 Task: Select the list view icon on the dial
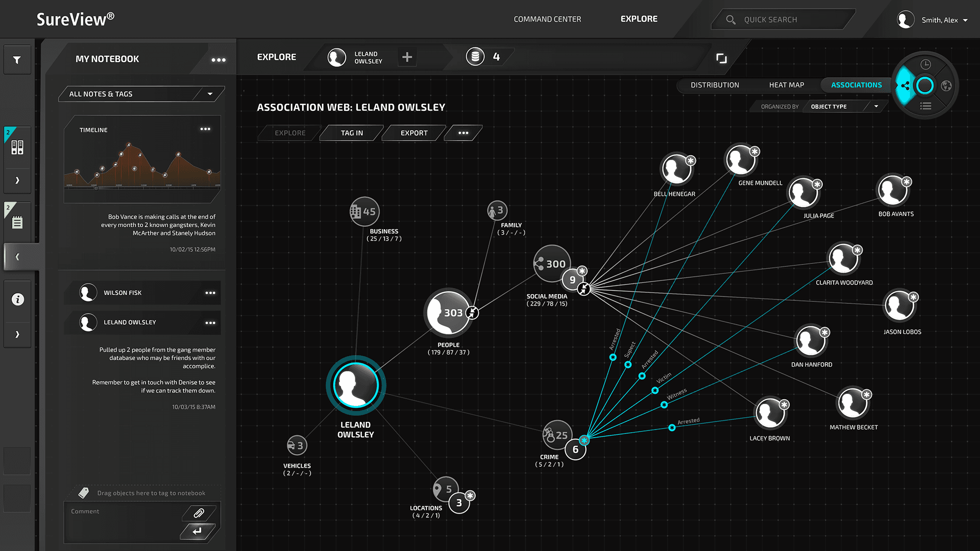[x=925, y=106]
